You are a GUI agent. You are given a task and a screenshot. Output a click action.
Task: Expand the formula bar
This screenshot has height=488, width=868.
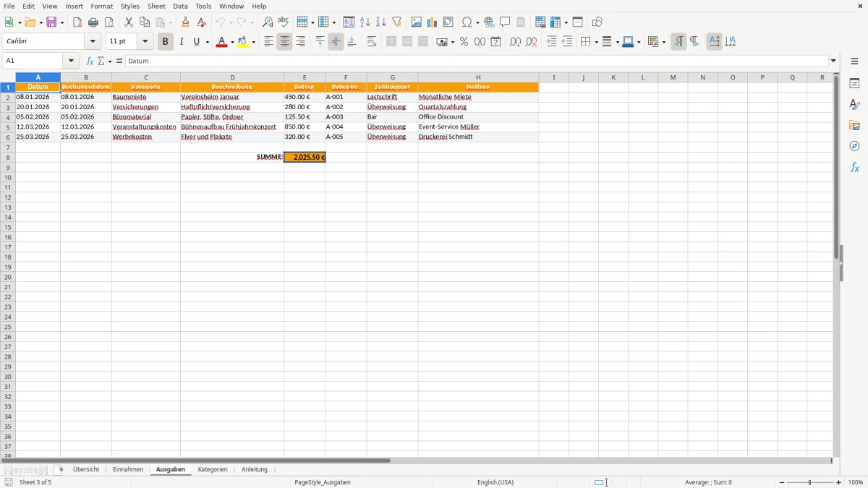click(x=833, y=61)
